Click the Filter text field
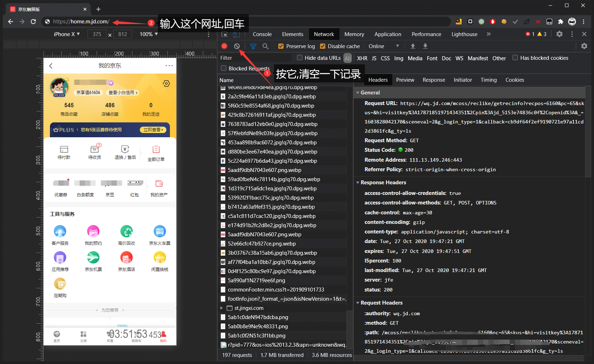 pos(255,58)
